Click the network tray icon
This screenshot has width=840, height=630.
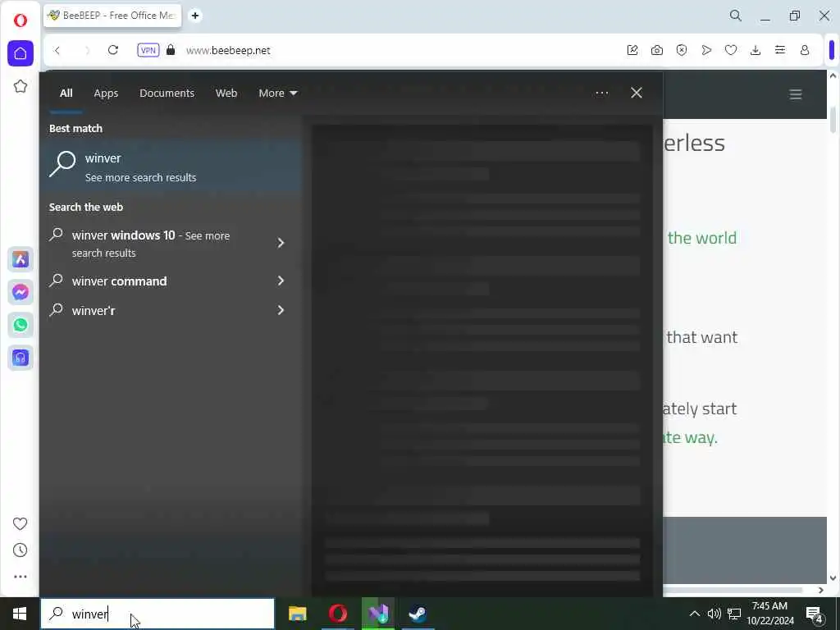(734, 614)
